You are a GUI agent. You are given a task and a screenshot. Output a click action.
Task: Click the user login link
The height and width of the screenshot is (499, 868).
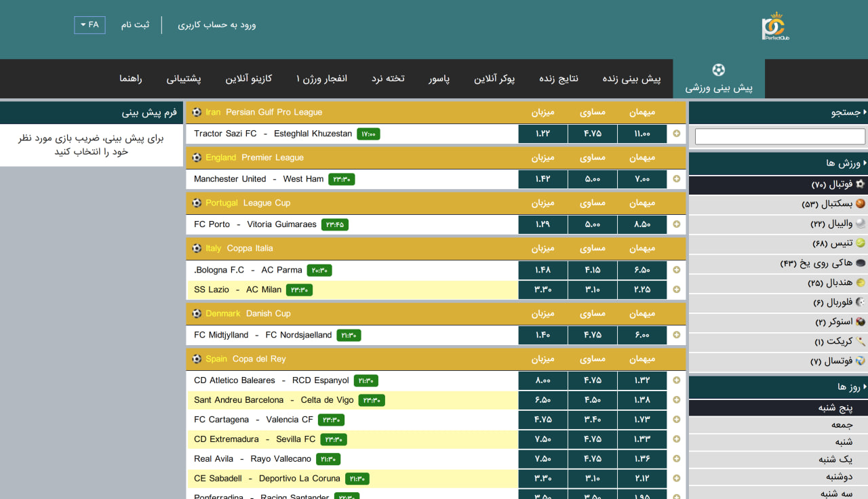tap(217, 25)
